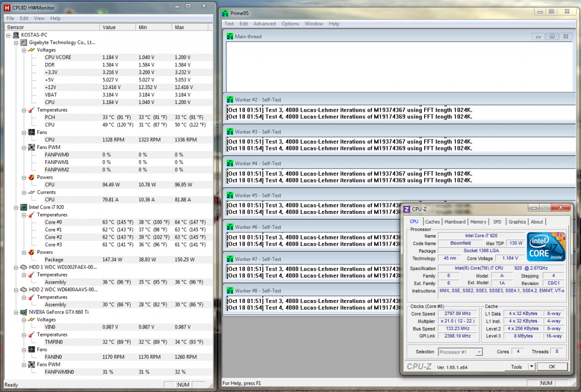Viewport: 581px width, 392px height.
Task: Open the Help menu in HWMonitor
Action: 56,18
